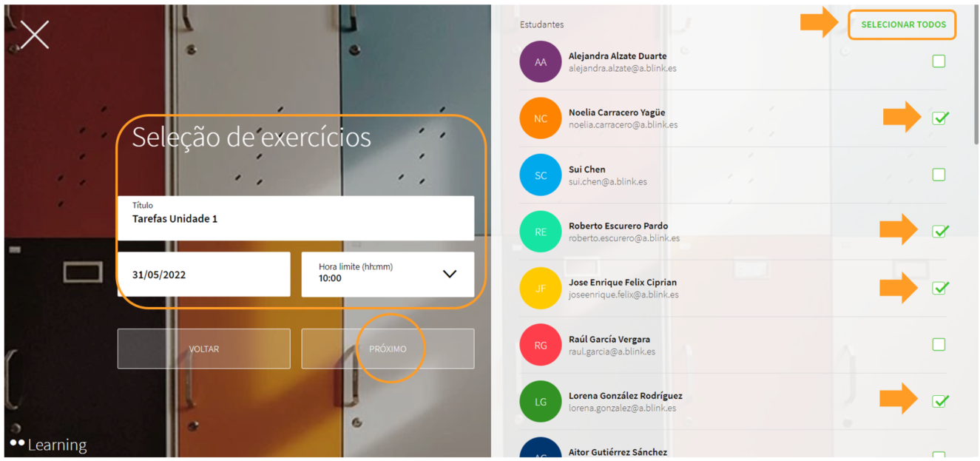Click the Próximo button
980x461 pixels.
coord(388,349)
